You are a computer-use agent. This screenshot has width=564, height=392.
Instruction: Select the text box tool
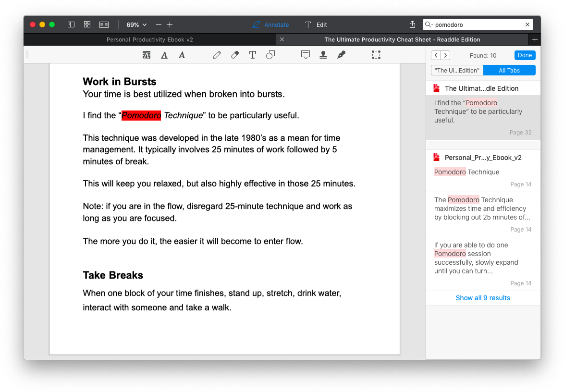pos(253,55)
